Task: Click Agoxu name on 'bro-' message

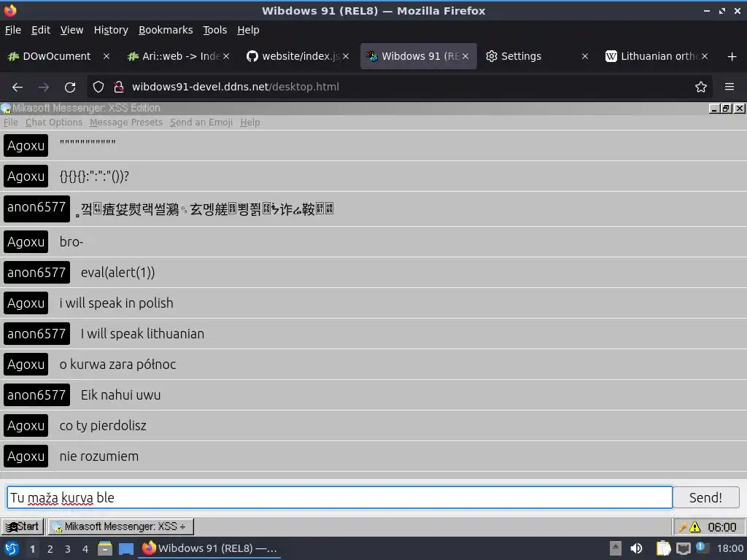Action: [x=26, y=242]
